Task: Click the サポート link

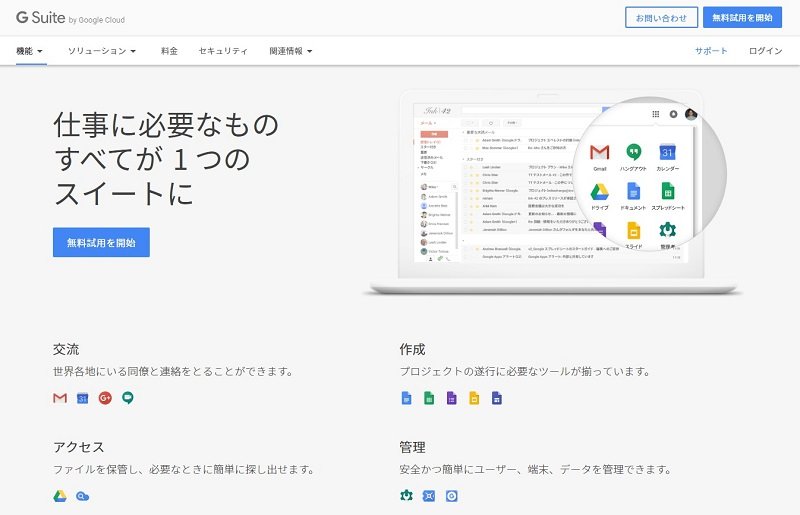Action: [x=711, y=51]
